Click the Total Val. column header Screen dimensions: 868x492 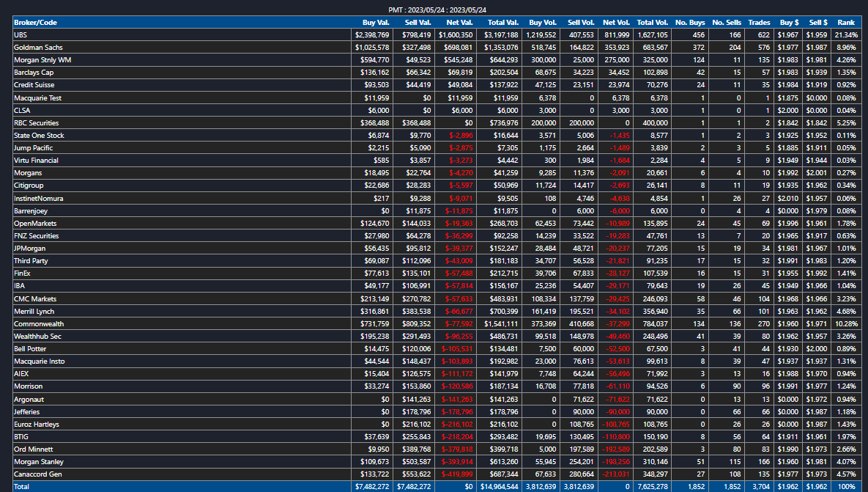coord(503,23)
